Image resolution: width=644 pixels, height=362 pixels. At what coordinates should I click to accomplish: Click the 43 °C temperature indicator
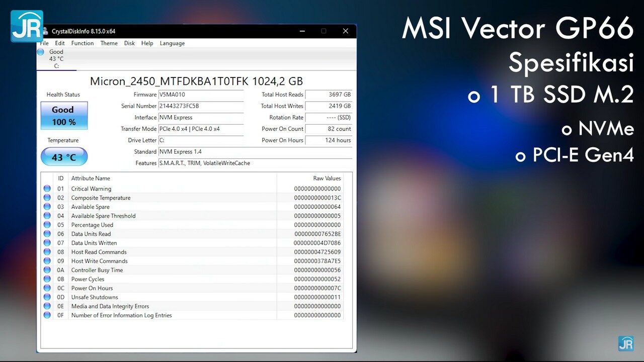[64, 156]
